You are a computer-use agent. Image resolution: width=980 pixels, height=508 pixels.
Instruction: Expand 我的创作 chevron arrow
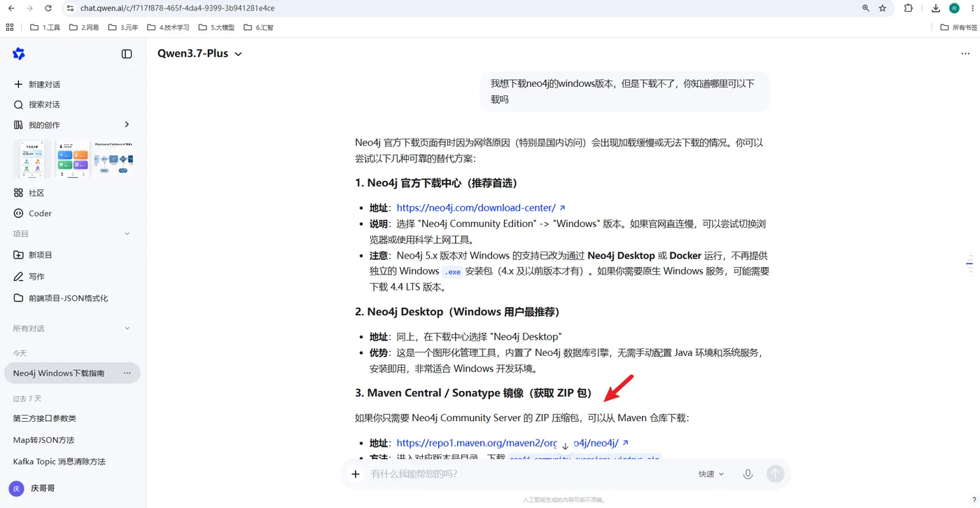tap(127, 125)
